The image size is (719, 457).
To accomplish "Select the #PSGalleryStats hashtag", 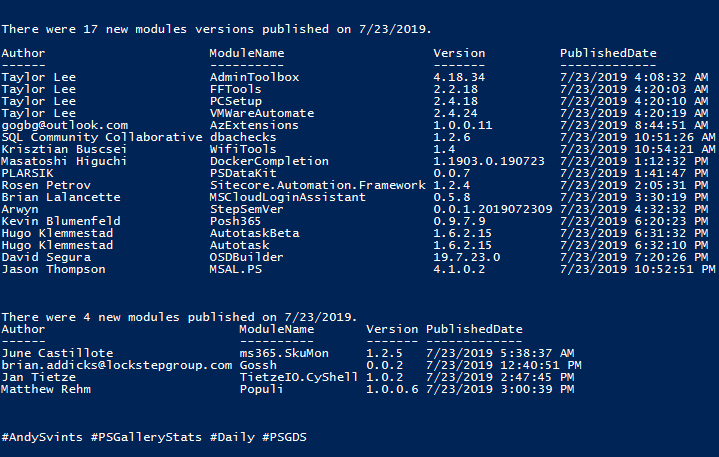I will point(146,437).
